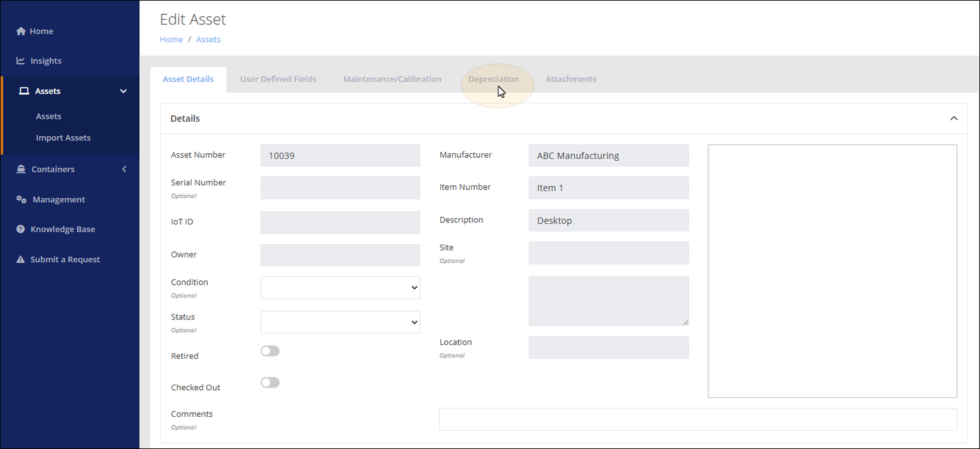Open the User Defined Fields tab
The image size is (980, 449).
[x=279, y=79]
